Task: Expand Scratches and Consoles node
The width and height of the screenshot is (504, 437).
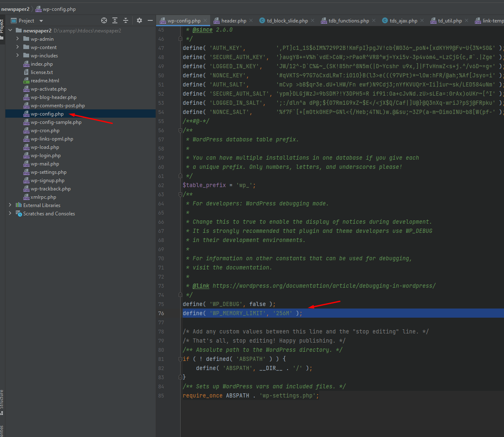Action: click(10, 213)
